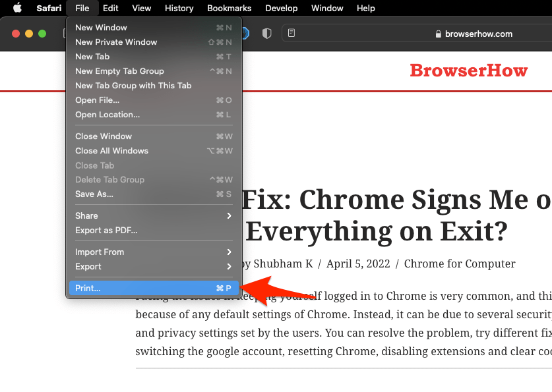Click the April 5, 2022 date text
The width and height of the screenshot is (552, 392).
[x=358, y=264]
